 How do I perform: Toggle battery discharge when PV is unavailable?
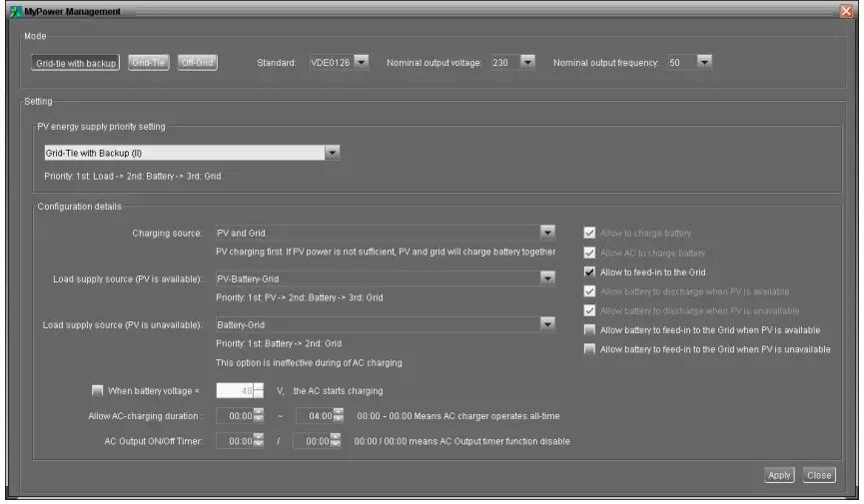589,310
